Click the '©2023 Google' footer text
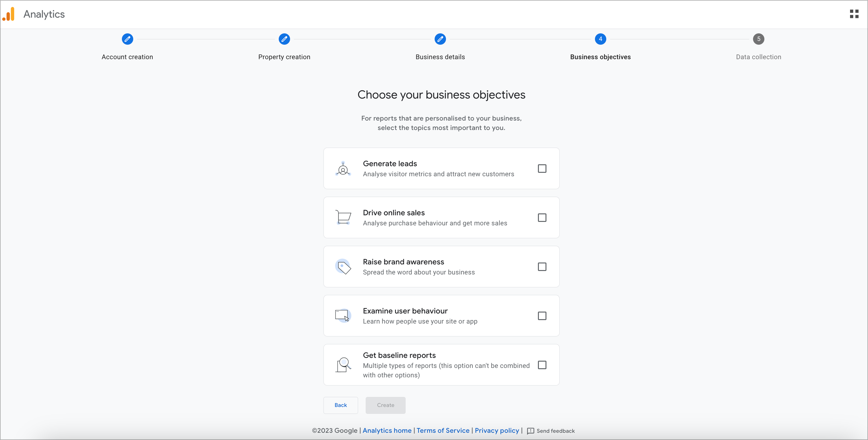This screenshot has width=868, height=440. point(334,431)
